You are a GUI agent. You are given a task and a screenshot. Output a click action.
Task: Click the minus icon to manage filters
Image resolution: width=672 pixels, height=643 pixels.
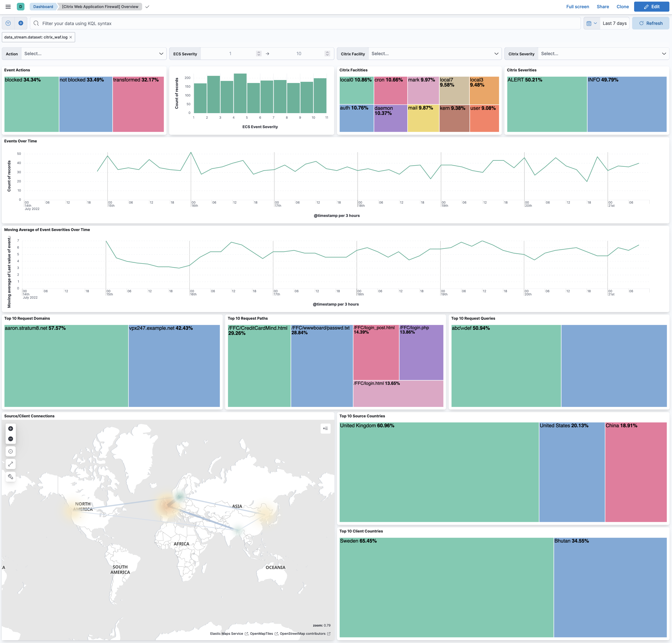click(x=8, y=23)
